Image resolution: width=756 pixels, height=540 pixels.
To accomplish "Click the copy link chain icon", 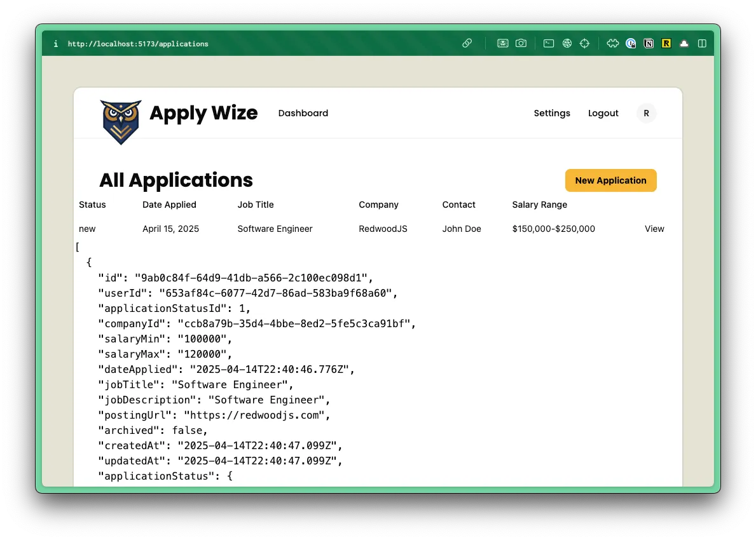I will click(x=467, y=43).
